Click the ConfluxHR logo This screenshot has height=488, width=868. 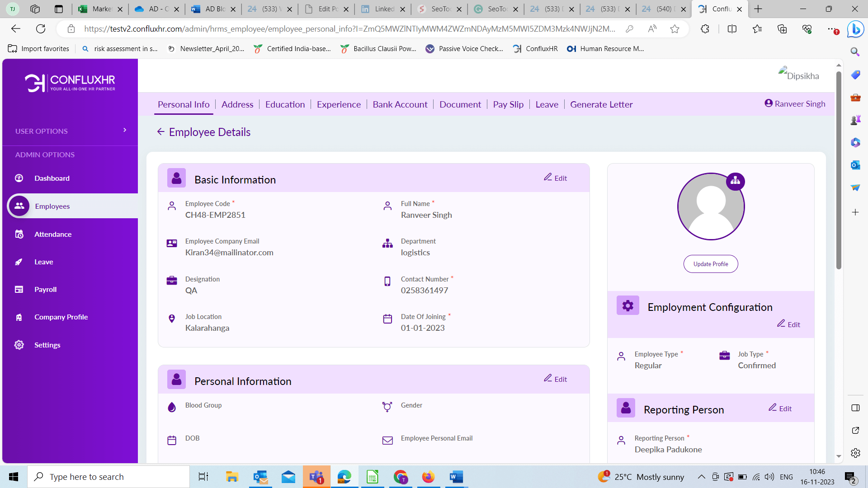70,82
